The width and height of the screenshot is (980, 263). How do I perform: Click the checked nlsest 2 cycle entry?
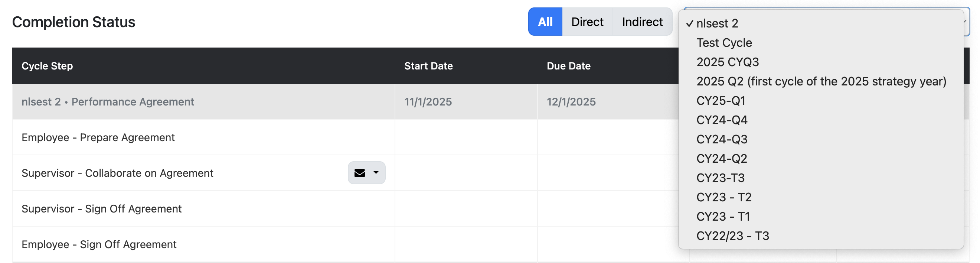coord(717,23)
